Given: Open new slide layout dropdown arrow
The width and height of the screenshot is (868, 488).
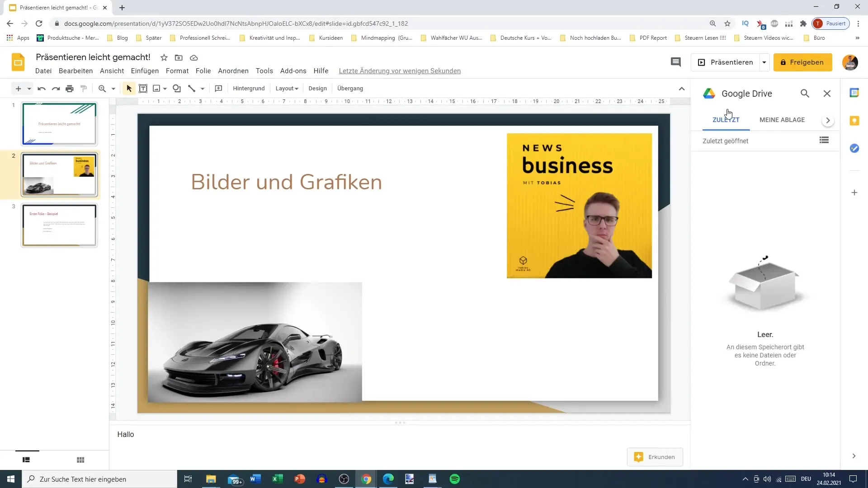Looking at the screenshot, I should 29,89.
